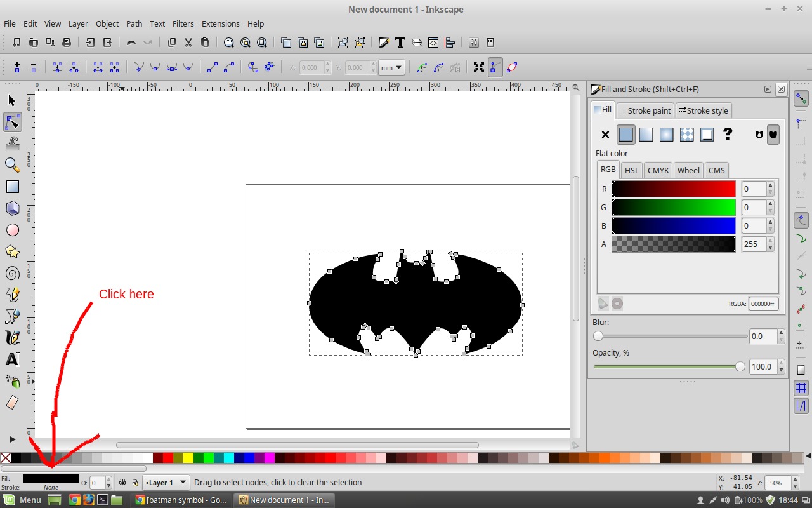Choose Swatch fill type
The image size is (812, 508).
[x=707, y=135]
